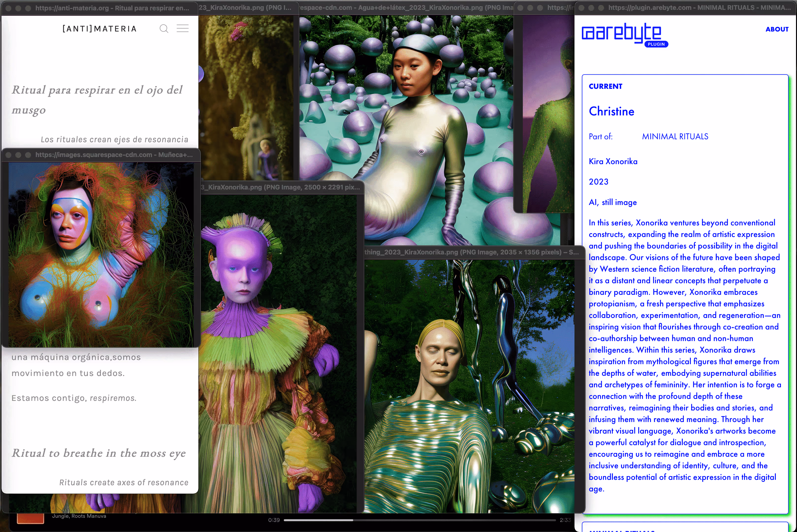Click the Christine artwork title
Viewport: 797px width, 532px height.
tap(611, 111)
